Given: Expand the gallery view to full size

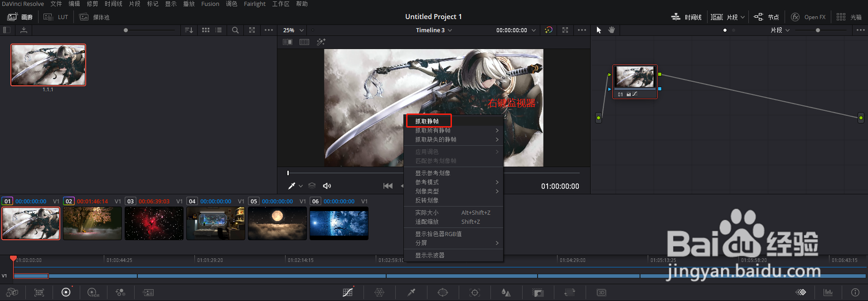Looking at the screenshot, I should point(252,30).
